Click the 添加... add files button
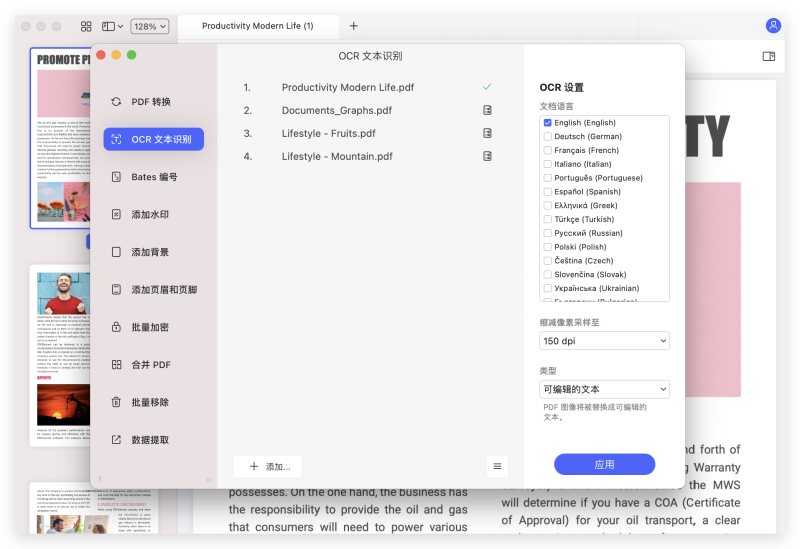This screenshot has height=549, width=800. tap(268, 466)
